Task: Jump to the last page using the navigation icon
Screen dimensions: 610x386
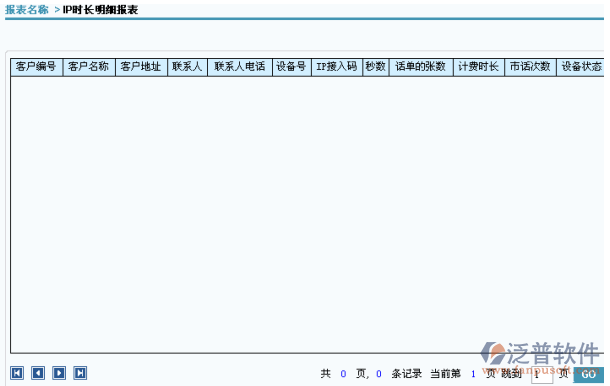Action: click(80, 373)
